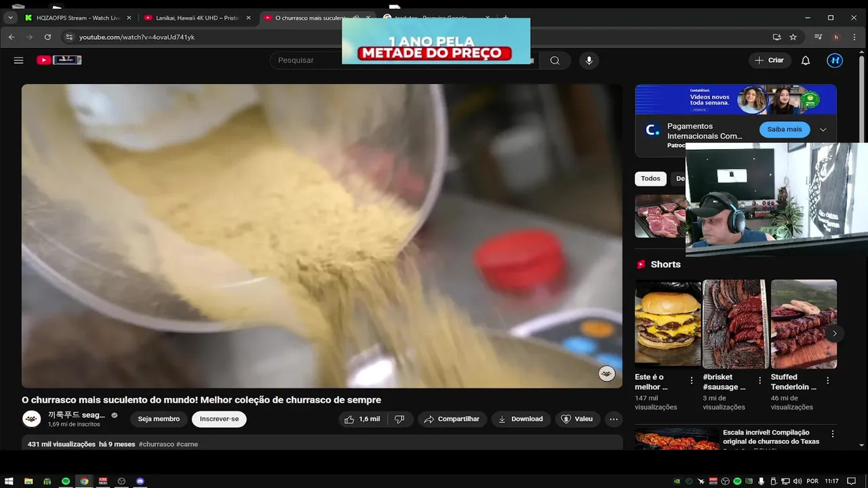
Task: Open Chrome three-dot menu
Action: pos(854,37)
